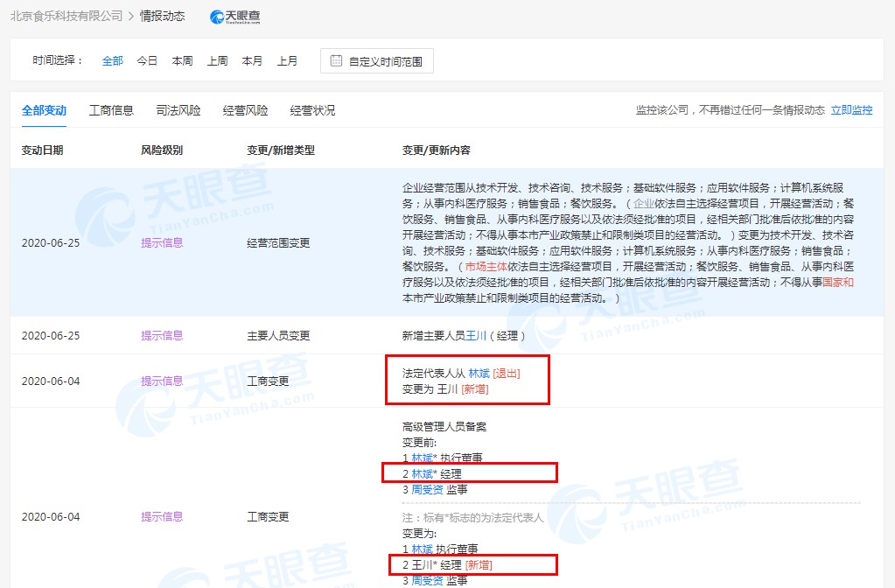895x588 pixels.
Task: Click the 2020-06-25 date in 经营范围变更 row
Action: [51, 242]
